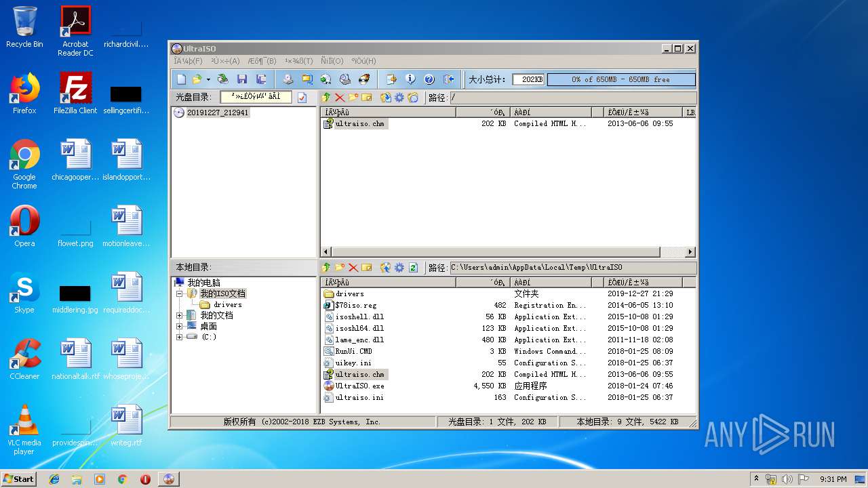Click the image list right scroll arrow
868x488 pixels.
coord(690,252)
